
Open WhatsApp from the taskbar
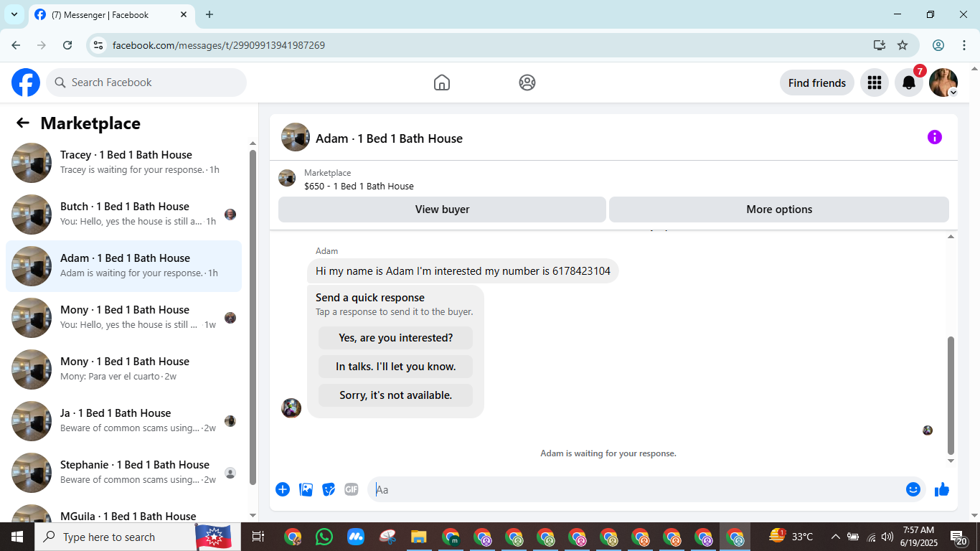tap(324, 537)
